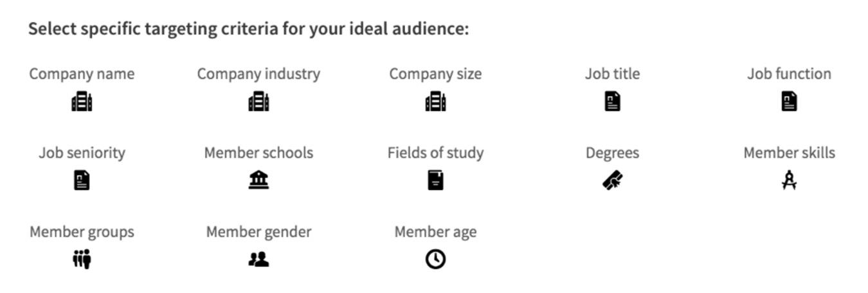Image resolution: width=868 pixels, height=293 pixels.
Task: Choose the Degrees diploma scroll icon
Action: [613, 180]
